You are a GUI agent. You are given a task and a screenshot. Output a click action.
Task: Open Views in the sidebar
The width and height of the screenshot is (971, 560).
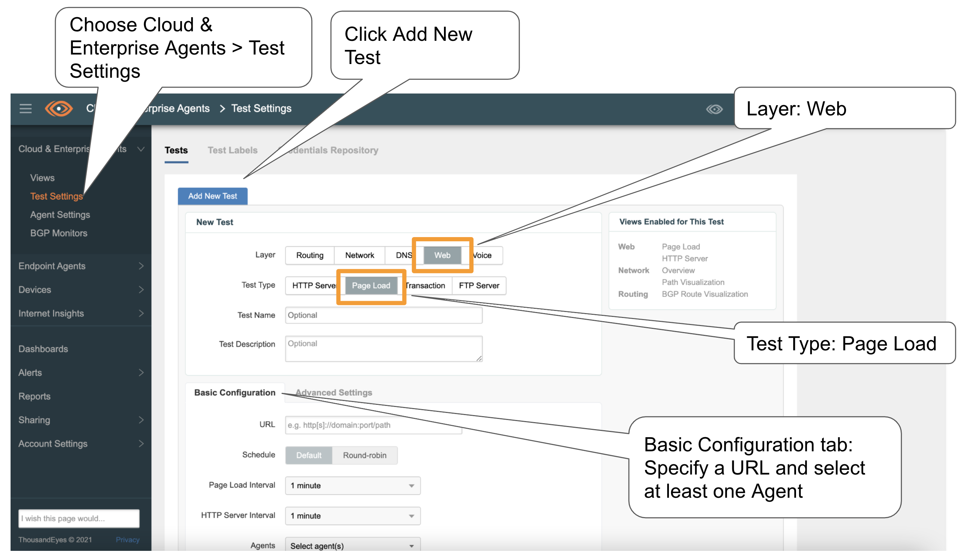click(42, 178)
